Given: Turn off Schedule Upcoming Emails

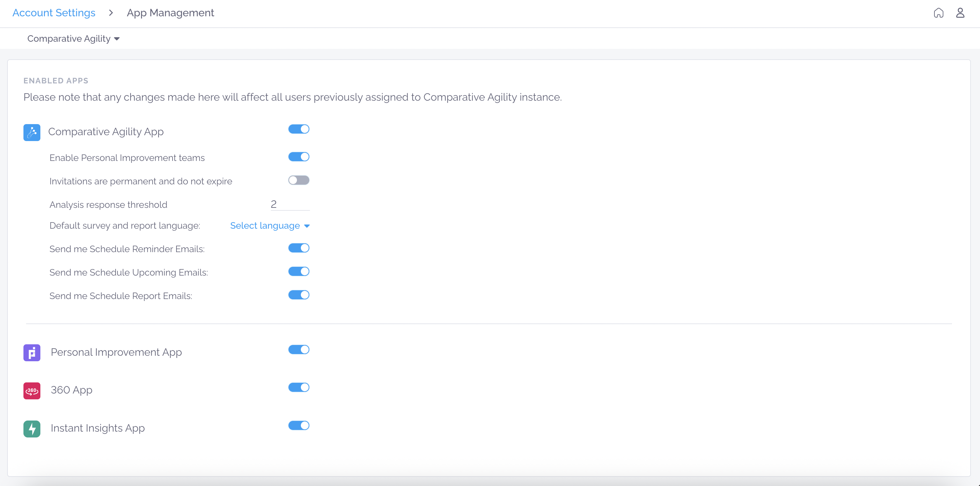Looking at the screenshot, I should [x=299, y=272].
